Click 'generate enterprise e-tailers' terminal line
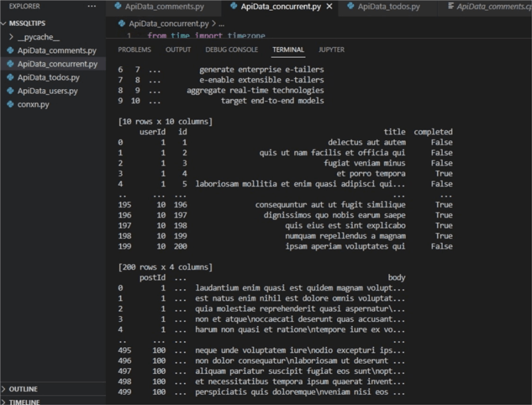 click(x=262, y=69)
